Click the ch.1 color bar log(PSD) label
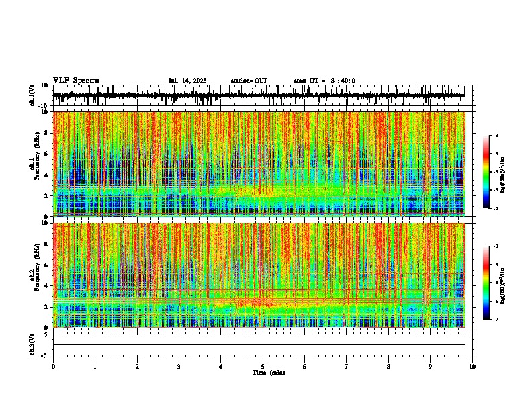Viewport: 532px width, 411px height. pyautogui.click(x=503, y=175)
